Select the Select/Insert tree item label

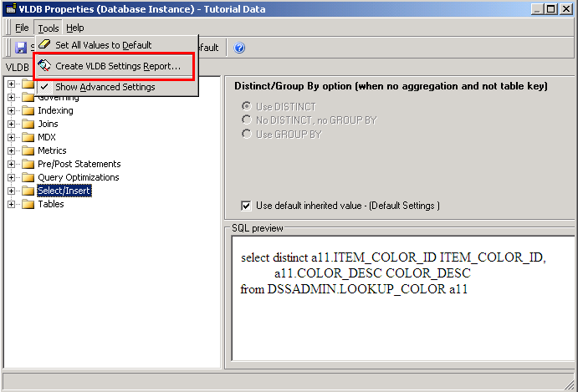[64, 191]
